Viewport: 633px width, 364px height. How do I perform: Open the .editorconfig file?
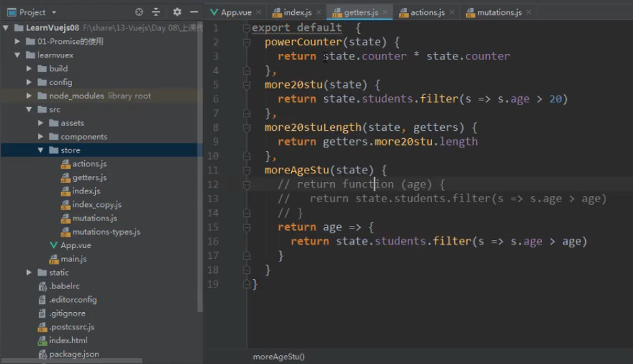(x=73, y=300)
